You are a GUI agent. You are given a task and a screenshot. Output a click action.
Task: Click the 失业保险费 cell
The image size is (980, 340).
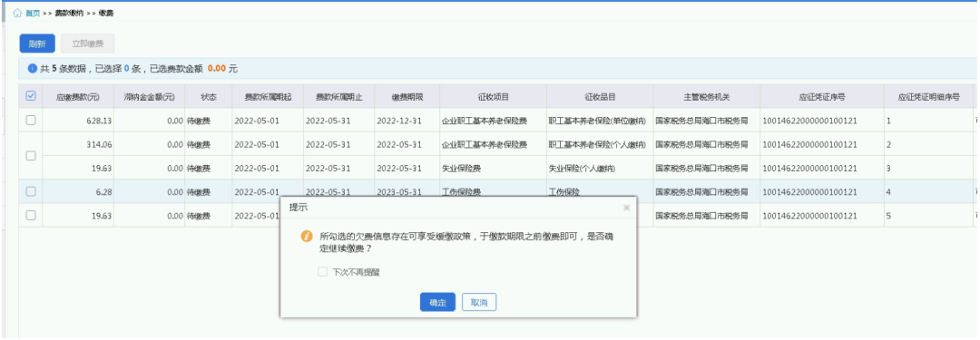pyautogui.click(x=493, y=168)
